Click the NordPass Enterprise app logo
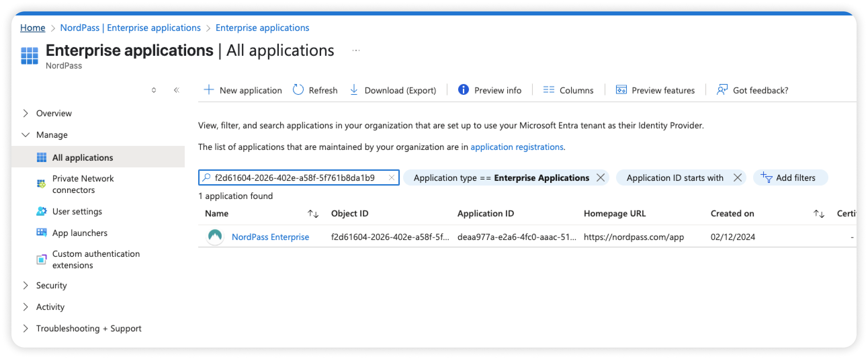This screenshot has height=359, width=868. click(215, 237)
